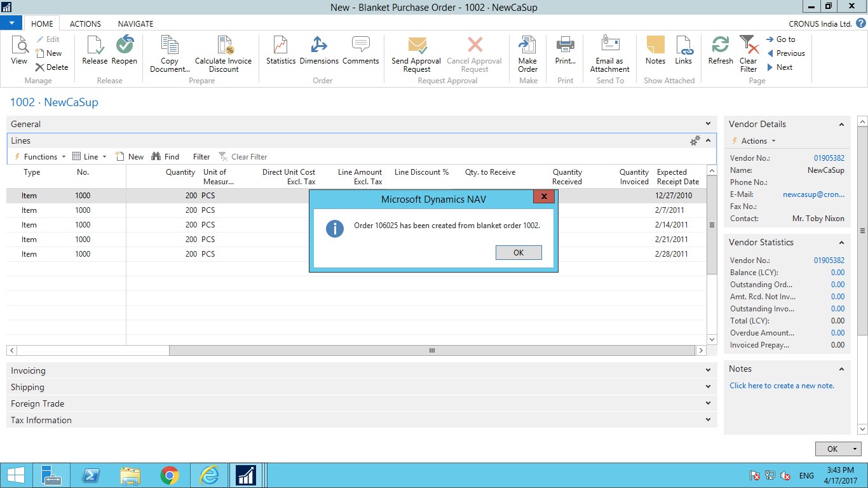Open the help question mark icon
This screenshot has height=488, width=868.
860,24
